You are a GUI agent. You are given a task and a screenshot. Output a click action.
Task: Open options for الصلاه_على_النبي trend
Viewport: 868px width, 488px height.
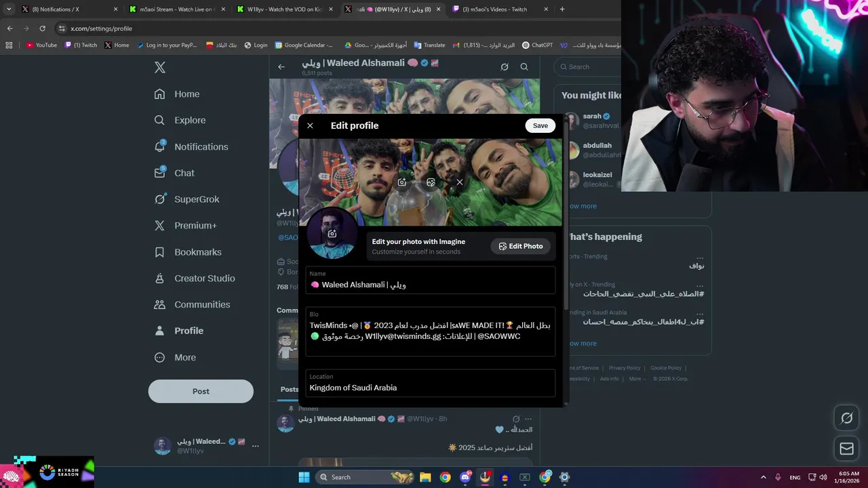(x=700, y=285)
